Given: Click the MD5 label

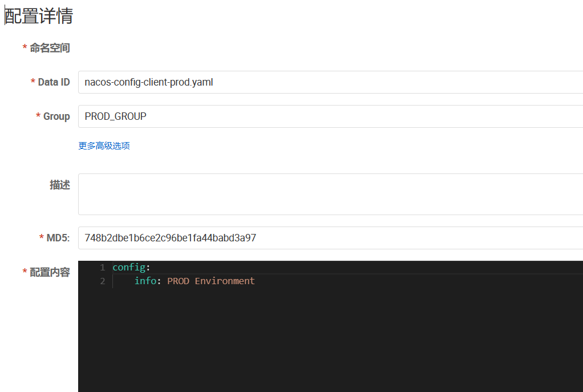Looking at the screenshot, I should pos(58,238).
